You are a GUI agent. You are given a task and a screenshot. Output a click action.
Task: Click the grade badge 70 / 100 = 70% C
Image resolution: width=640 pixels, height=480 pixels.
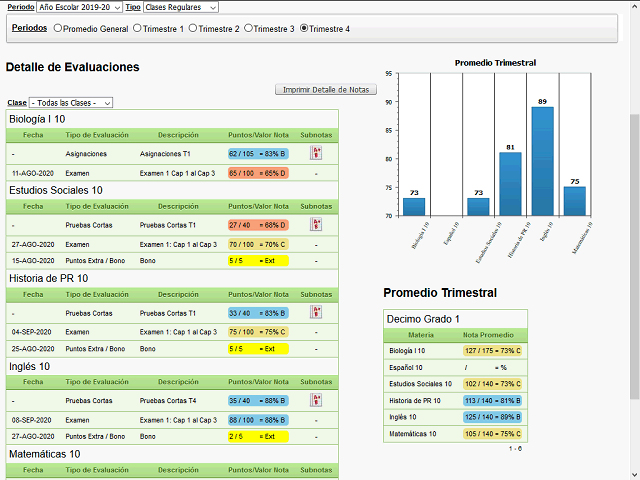[258, 244]
